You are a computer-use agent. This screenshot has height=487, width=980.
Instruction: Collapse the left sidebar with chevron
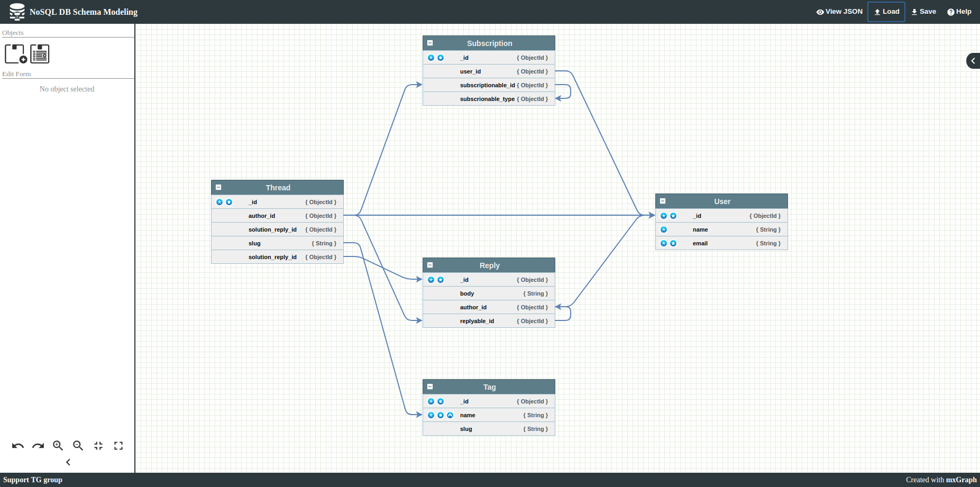point(68,462)
